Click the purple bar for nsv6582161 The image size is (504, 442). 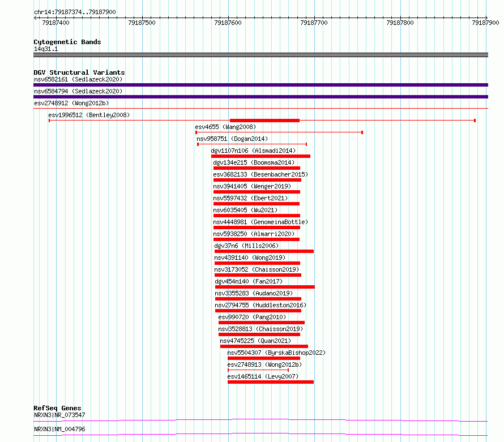tap(260, 85)
